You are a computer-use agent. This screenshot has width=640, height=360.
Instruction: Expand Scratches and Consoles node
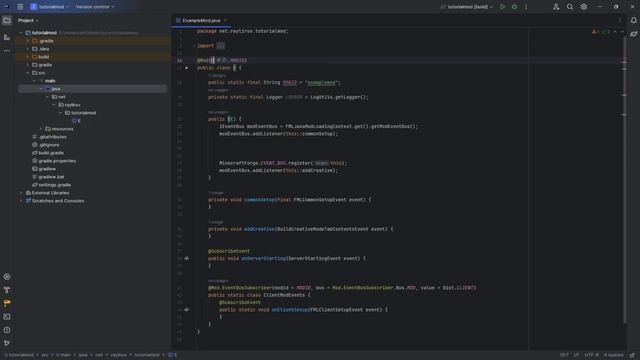(x=21, y=201)
